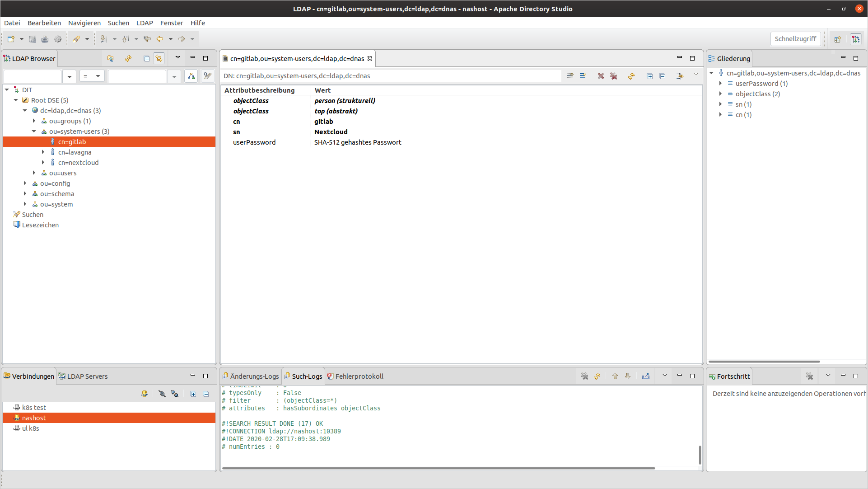868x489 pixels.
Task: Open the LDAP menu
Action: [x=144, y=23]
